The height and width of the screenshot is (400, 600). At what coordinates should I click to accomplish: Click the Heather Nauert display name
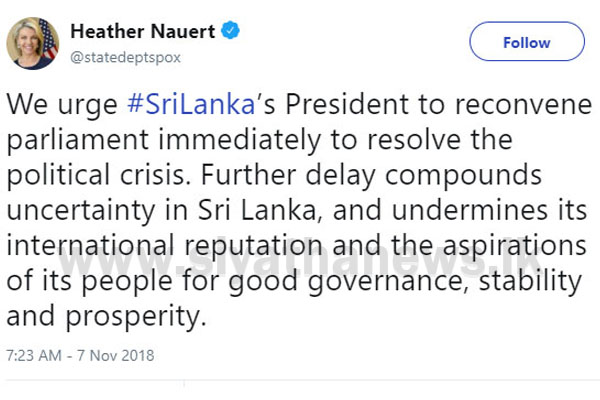coord(143,31)
